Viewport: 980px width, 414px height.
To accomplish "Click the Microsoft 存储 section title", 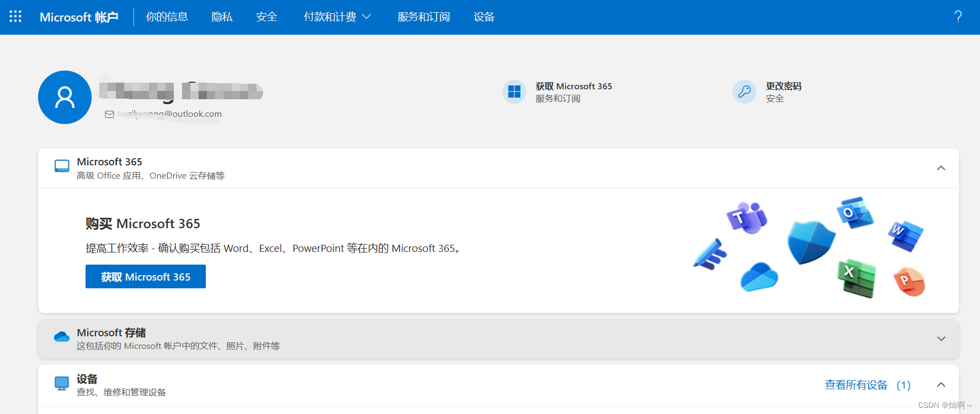I will 111,332.
